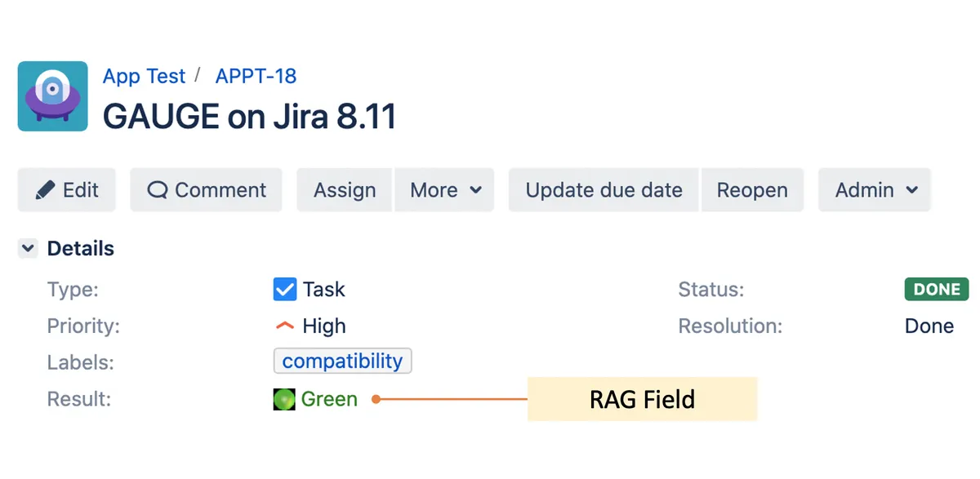Click the Reopen button
This screenshot has height=479, width=980.
pyautogui.click(x=752, y=190)
